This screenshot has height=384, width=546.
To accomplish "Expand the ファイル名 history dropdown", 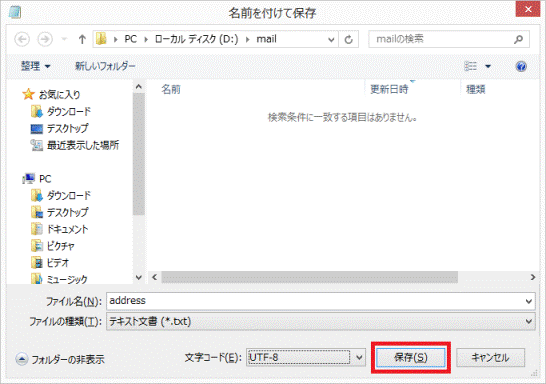I will tap(529, 301).
